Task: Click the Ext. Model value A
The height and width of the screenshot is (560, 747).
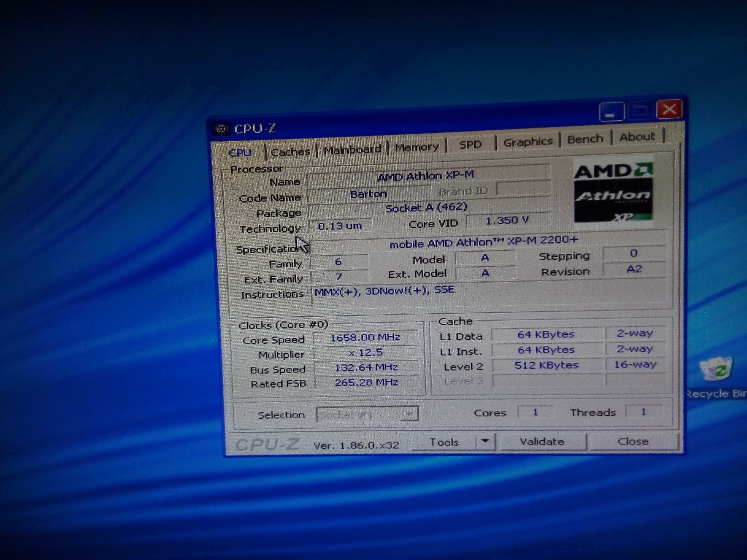Action: [486, 273]
